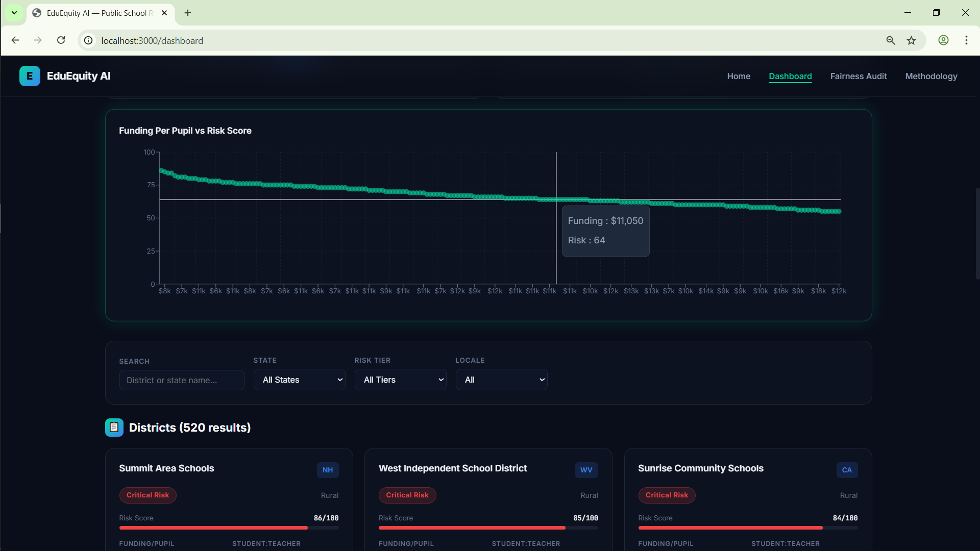Open the Chrome profile icon
Image resolution: width=980 pixels, height=551 pixels.
(943, 40)
